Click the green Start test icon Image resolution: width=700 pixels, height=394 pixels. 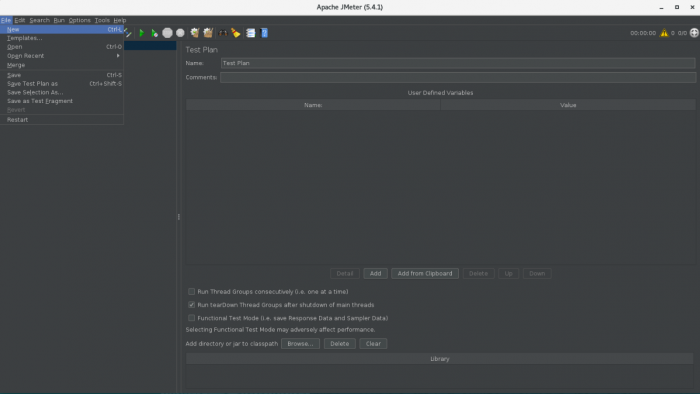click(x=142, y=33)
